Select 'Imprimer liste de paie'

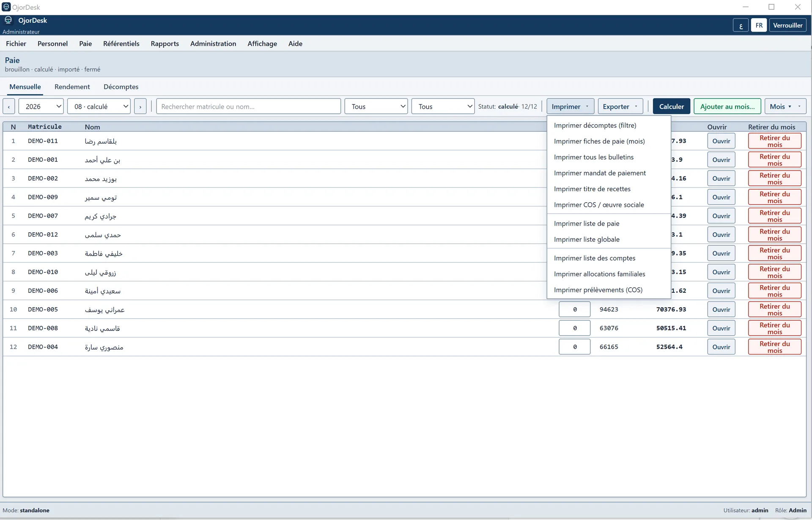[x=609, y=223]
